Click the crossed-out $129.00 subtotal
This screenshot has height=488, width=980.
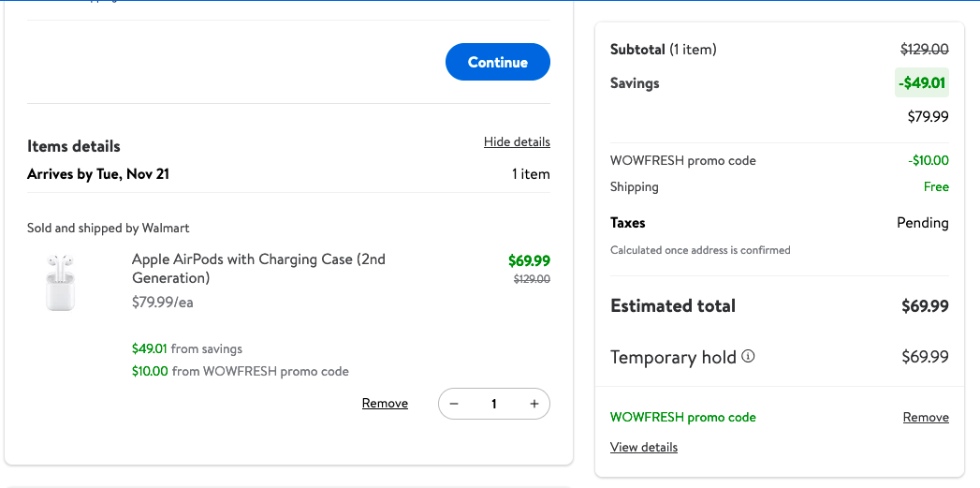pos(925,50)
